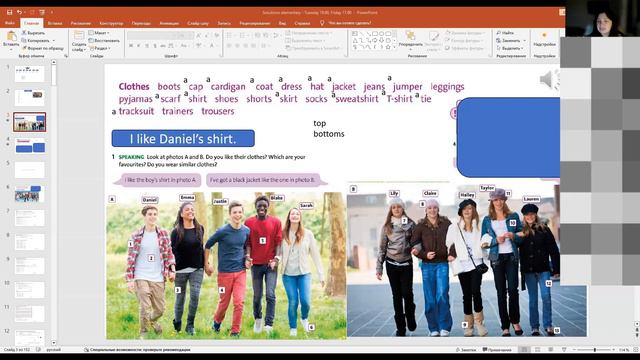Image resolution: width=640 pixels, height=360 pixels.
Task: Open the File (Файл) tab
Action: pyautogui.click(x=10, y=23)
